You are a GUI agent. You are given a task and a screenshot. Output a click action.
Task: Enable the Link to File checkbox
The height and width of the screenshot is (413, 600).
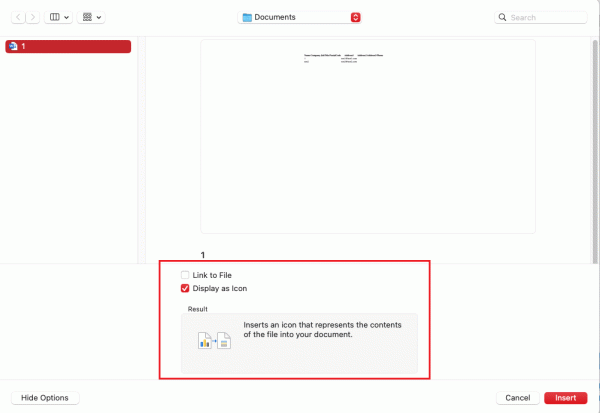pos(185,275)
